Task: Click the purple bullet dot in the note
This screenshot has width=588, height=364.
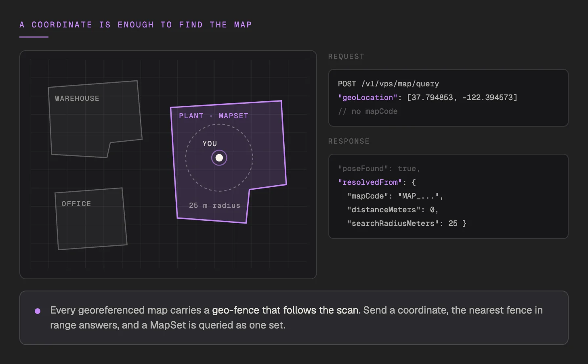Action: tap(38, 311)
